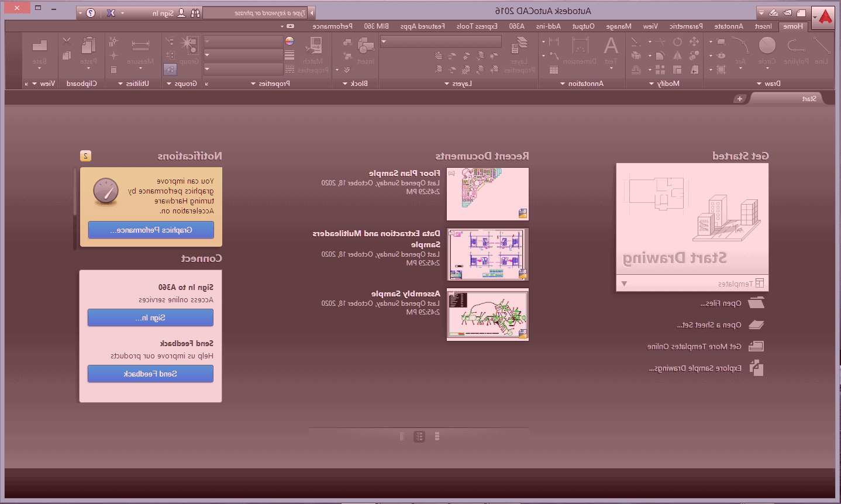Open the layer selection combo box
The width and height of the screenshot is (841, 504).
tap(441, 42)
